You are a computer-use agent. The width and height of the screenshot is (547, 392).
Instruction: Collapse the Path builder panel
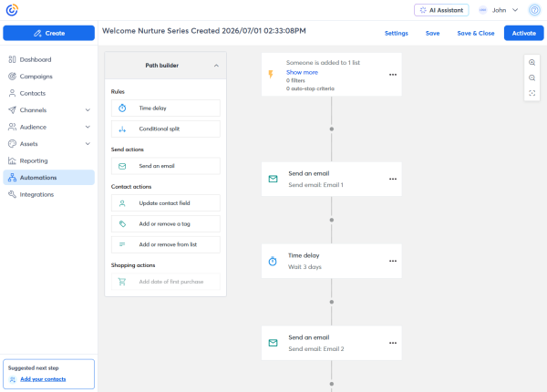coord(216,66)
